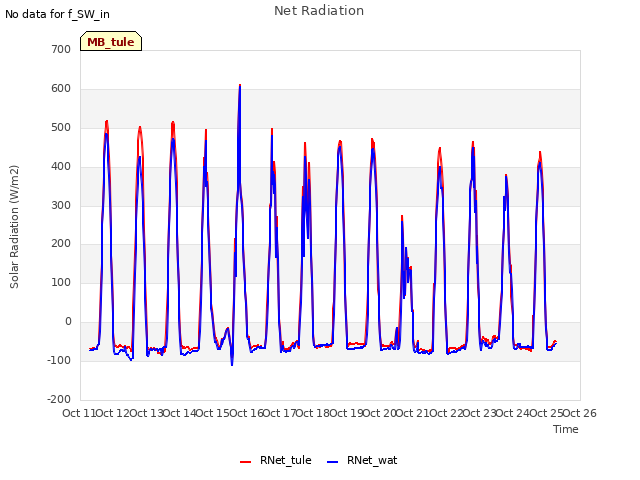The height and width of the screenshot is (480, 640).
Task: Click the 400 y-axis tick label
Action: pos(61,167)
